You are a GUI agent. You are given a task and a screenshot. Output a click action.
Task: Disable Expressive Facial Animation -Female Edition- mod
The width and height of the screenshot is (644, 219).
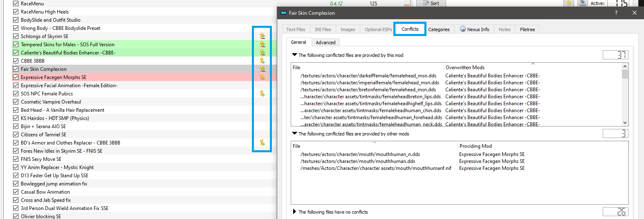16,85
